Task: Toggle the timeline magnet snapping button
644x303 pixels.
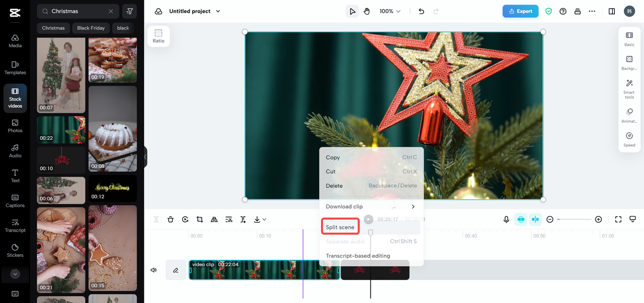Action: [521, 220]
